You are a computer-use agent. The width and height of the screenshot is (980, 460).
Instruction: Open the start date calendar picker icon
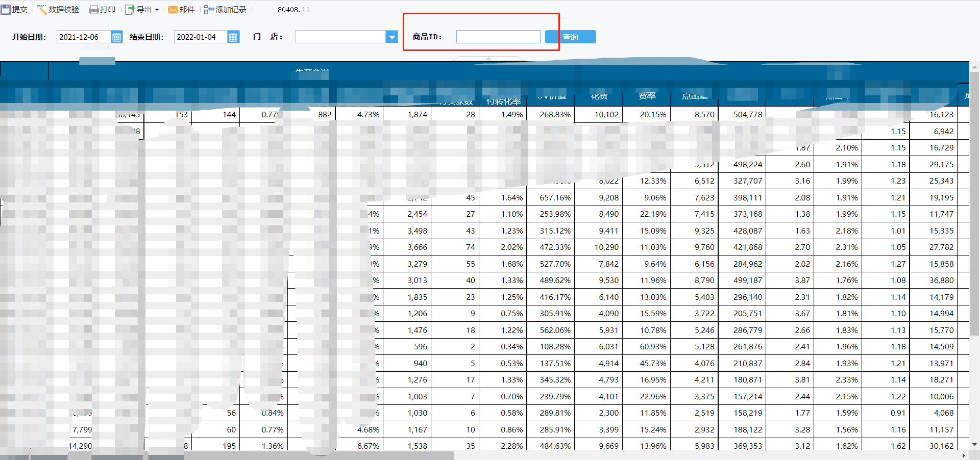point(116,37)
